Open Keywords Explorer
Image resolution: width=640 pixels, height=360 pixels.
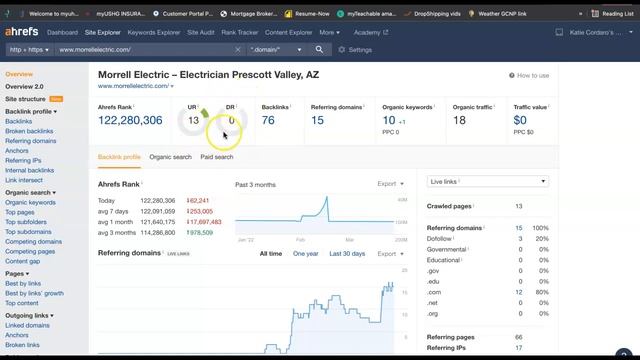154,32
